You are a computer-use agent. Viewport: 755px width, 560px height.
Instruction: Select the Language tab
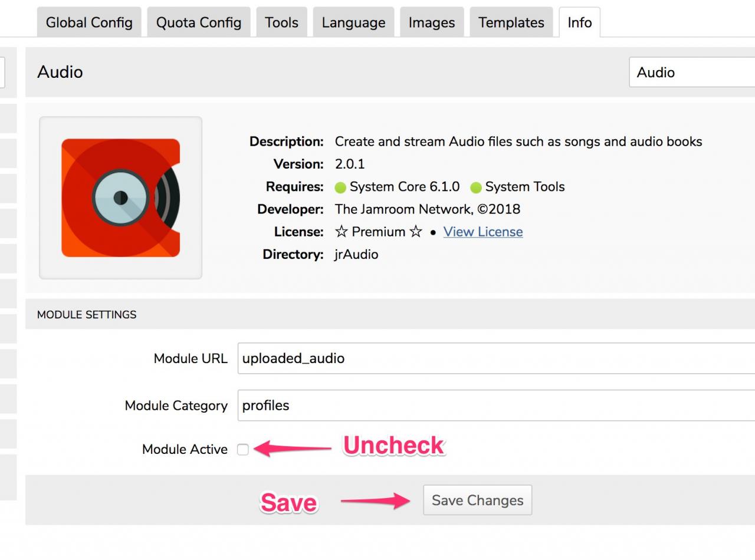[x=353, y=22]
